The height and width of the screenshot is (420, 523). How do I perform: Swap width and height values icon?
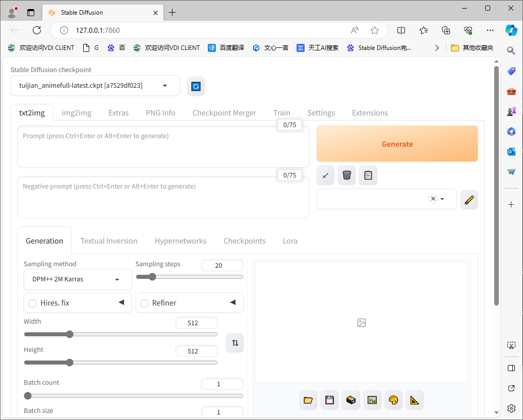coord(235,343)
